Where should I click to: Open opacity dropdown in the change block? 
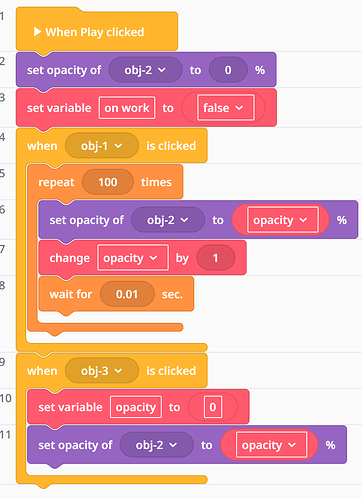click(133, 258)
